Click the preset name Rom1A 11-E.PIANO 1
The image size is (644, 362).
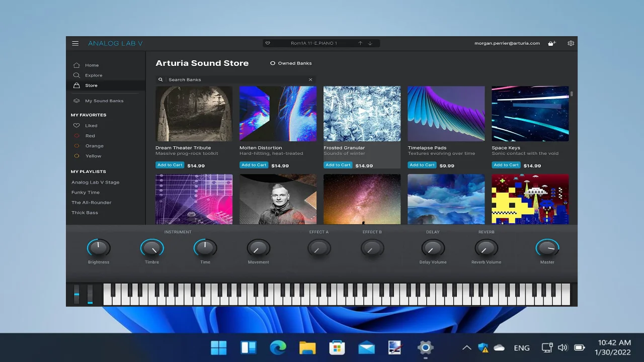[x=314, y=43]
